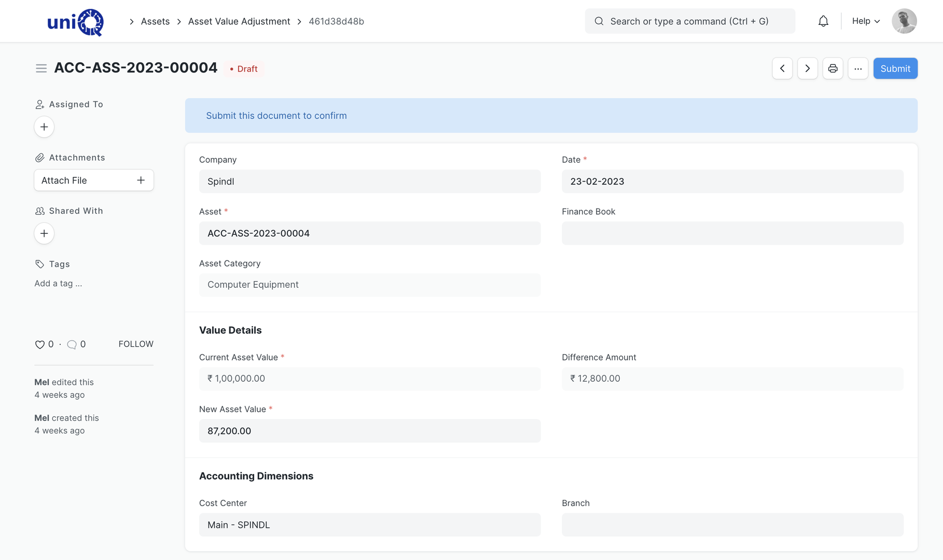Image resolution: width=943 pixels, height=560 pixels.
Task: Go to previous document arrow
Action: [x=782, y=68]
